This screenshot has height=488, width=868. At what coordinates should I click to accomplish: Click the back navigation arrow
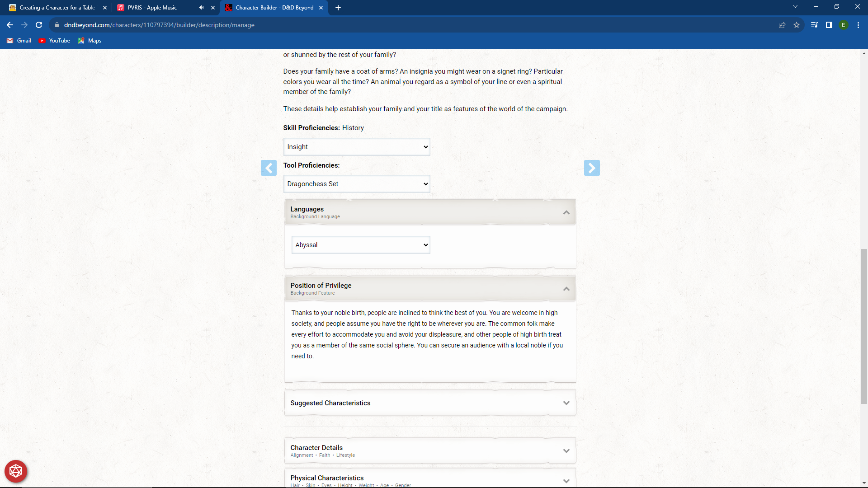point(9,25)
